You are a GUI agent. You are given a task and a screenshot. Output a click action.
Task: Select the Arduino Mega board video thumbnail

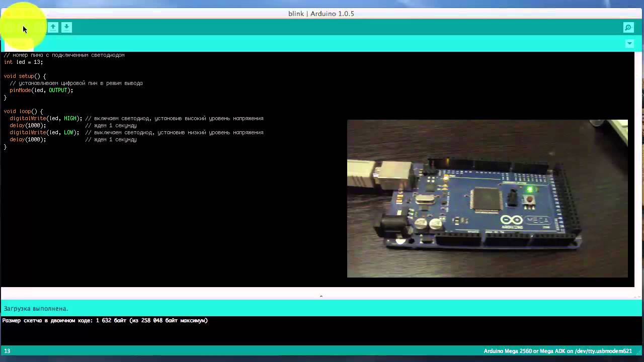pos(487,199)
